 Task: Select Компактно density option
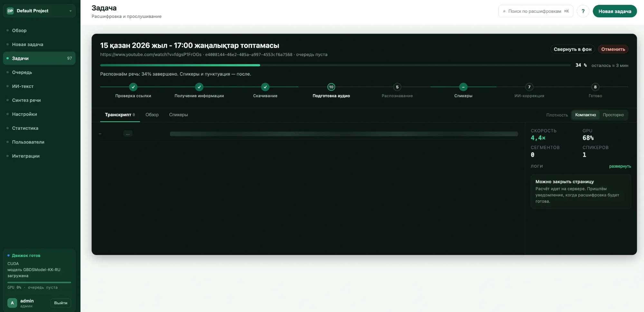pyautogui.click(x=585, y=115)
